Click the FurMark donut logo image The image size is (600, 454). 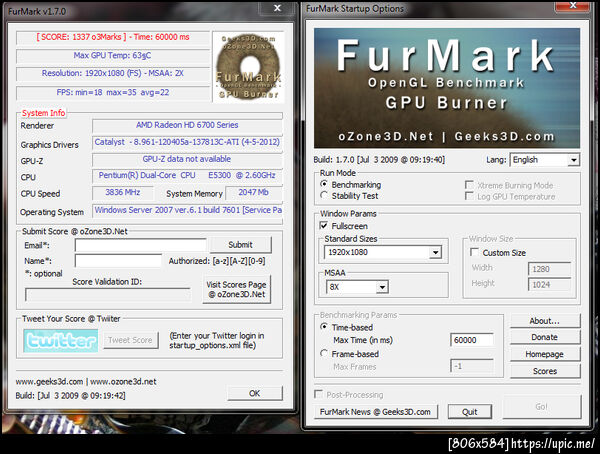pyautogui.click(x=249, y=67)
